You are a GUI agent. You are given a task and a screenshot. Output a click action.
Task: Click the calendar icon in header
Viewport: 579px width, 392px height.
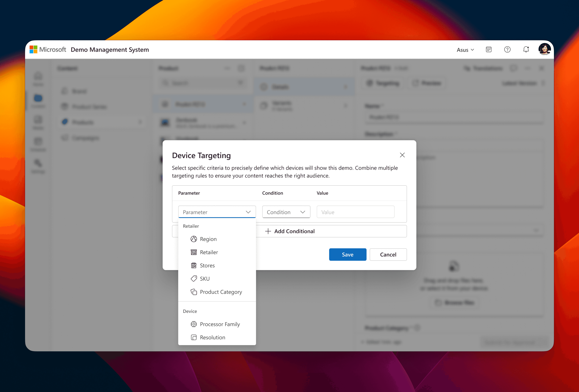(489, 50)
